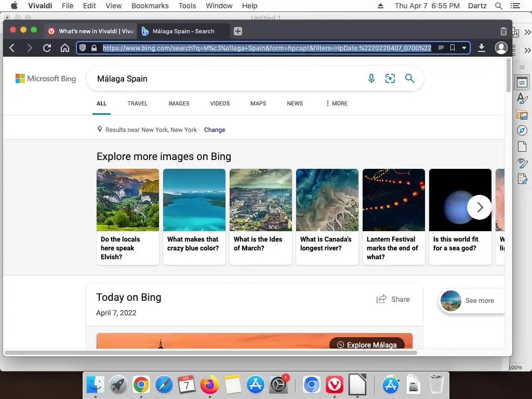The image size is (532, 399).
Task: Open the closed tabs trash can
Action: coord(503,31)
